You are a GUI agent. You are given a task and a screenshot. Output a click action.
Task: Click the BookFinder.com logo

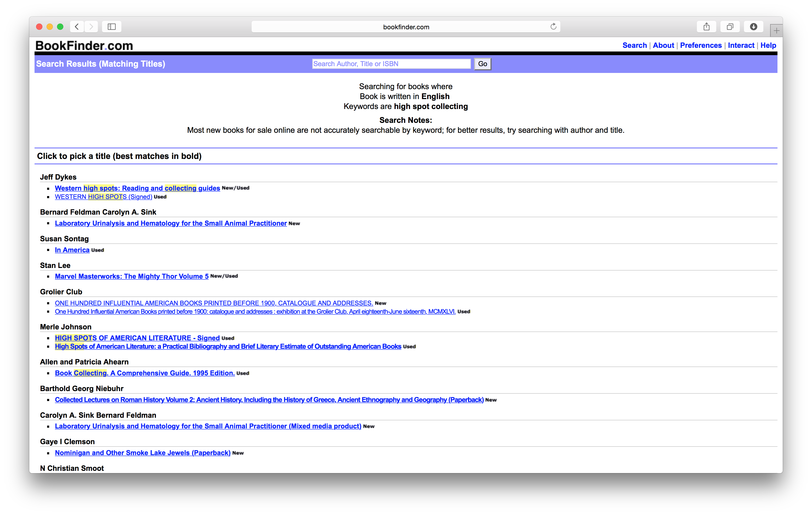click(84, 45)
